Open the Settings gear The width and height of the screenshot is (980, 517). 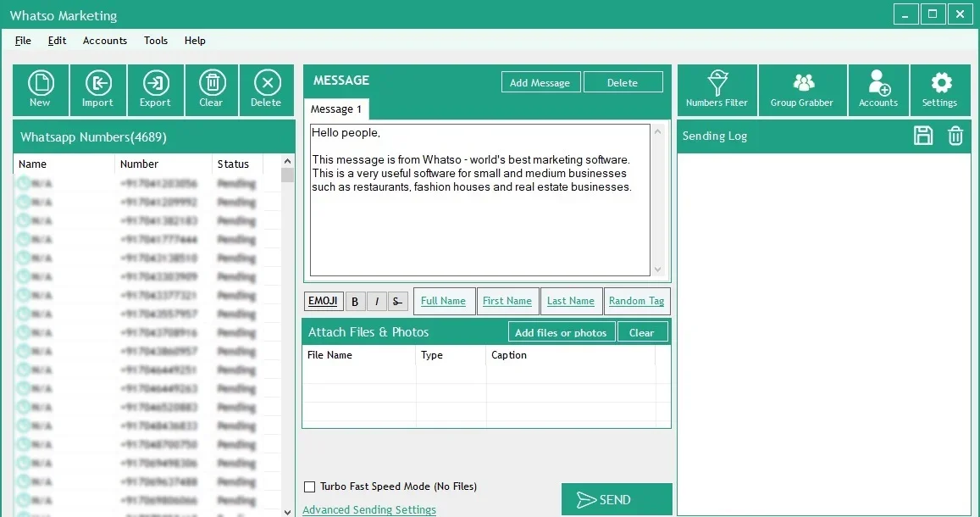[x=941, y=90]
